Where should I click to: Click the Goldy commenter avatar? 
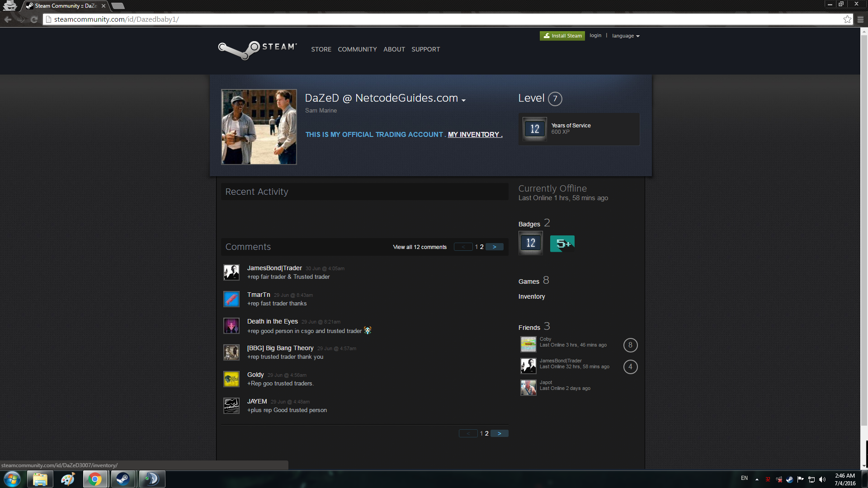(x=231, y=379)
